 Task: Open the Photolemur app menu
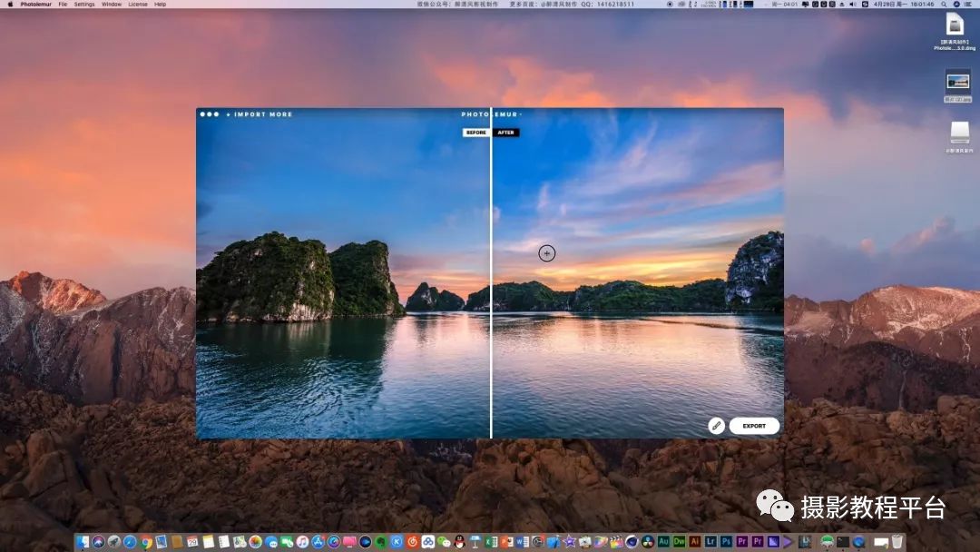click(x=35, y=5)
